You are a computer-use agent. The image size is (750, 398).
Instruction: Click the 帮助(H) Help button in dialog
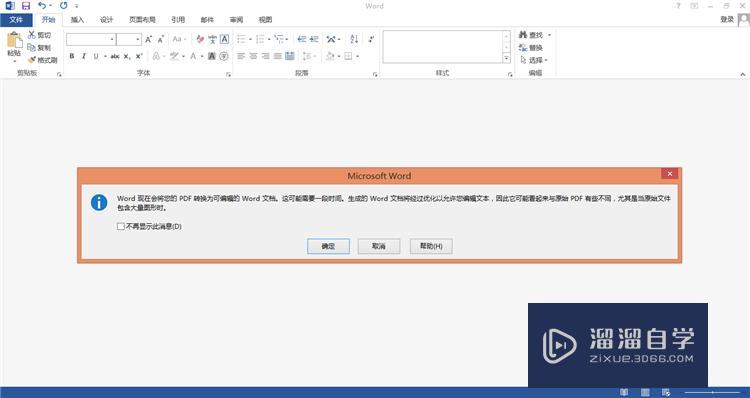[x=431, y=246]
